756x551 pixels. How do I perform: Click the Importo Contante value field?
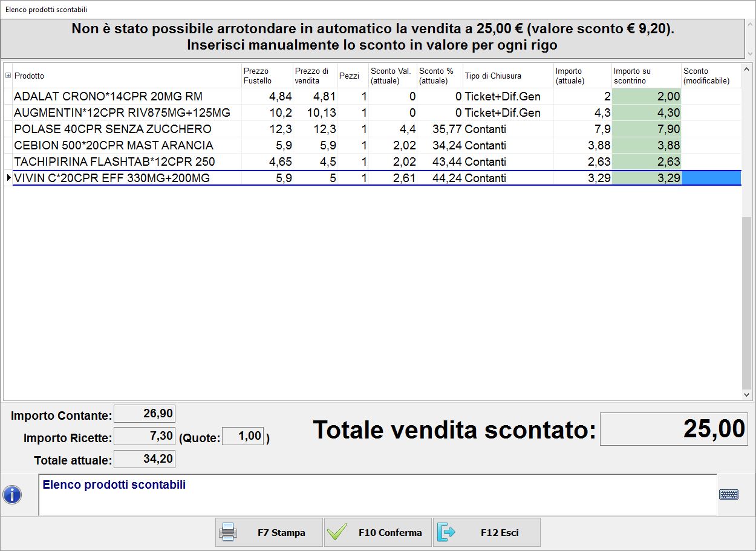tap(145, 414)
